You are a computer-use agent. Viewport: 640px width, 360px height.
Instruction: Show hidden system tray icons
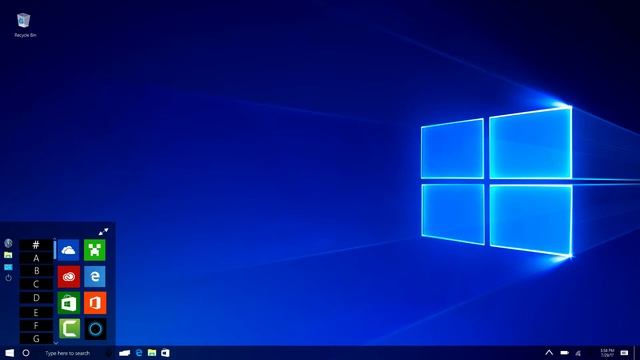click(549, 353)
